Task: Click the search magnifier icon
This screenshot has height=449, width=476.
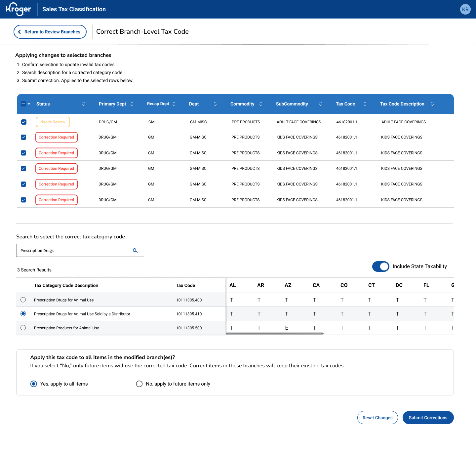Action: (x=135, y=251)
